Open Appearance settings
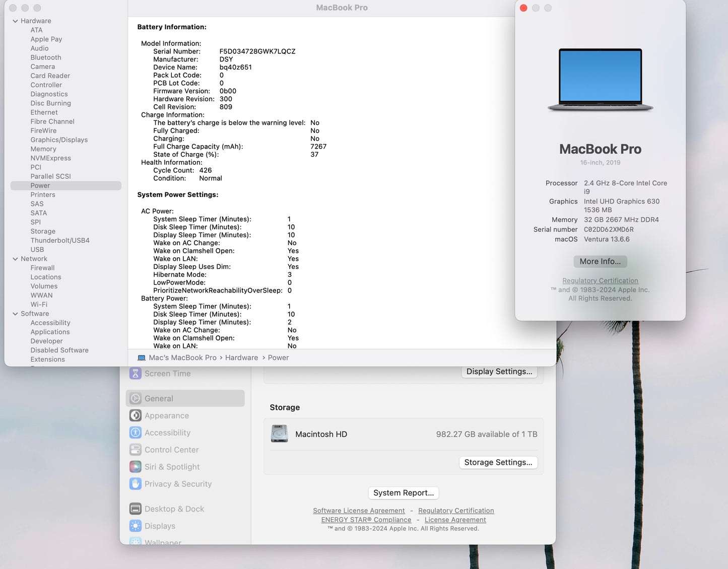This screenshot has width=728, height=569. coord(167,415)
